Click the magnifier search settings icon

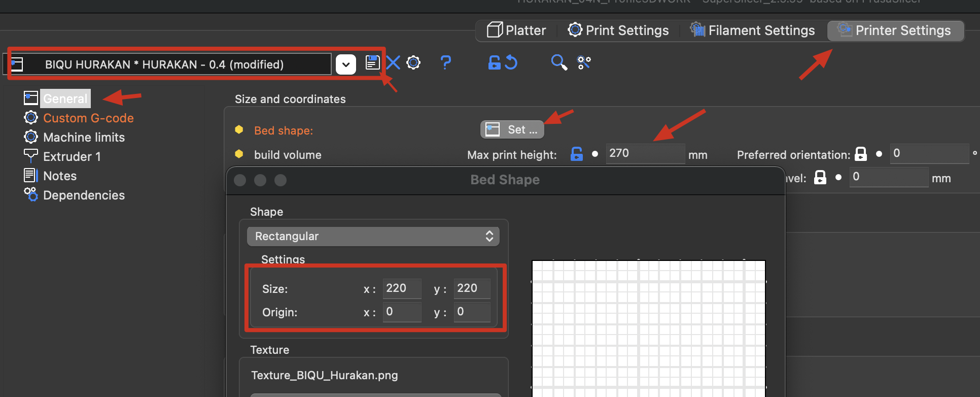[558, 63]
